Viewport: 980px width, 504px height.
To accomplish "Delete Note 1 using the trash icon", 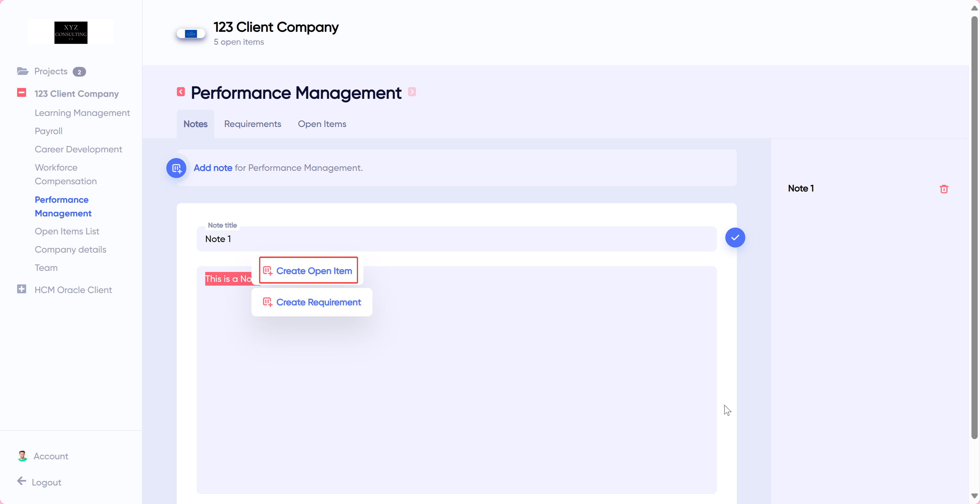I will pyautogui.click(x=944, y=189).
